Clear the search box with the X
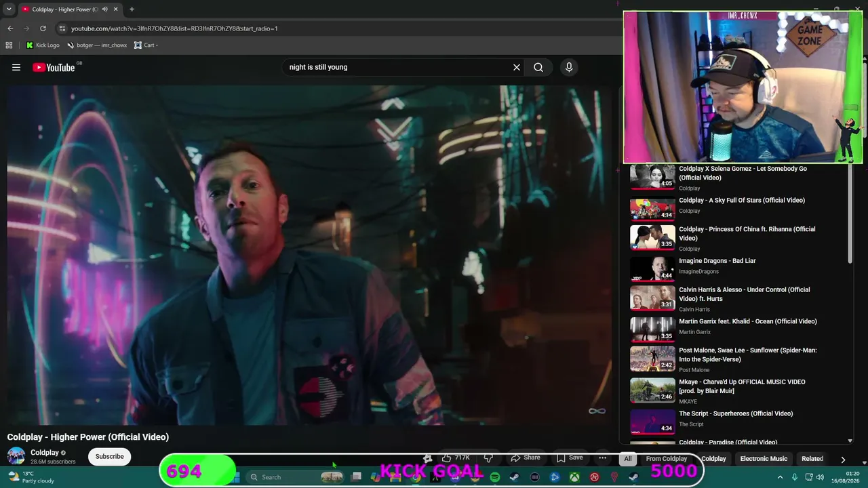Viewport: 868px width, 488px height. coord(517,67)
